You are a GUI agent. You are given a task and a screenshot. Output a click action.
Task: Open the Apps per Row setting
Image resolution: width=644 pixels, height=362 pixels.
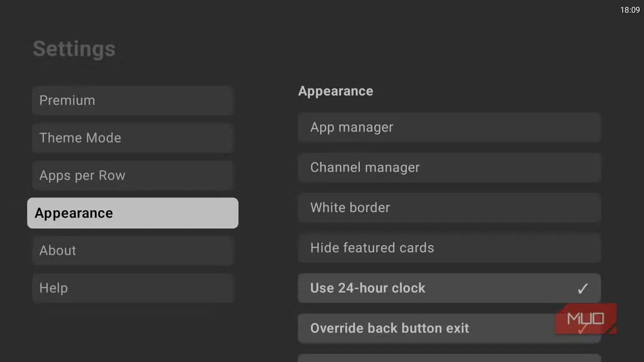[x=133, y=175]
